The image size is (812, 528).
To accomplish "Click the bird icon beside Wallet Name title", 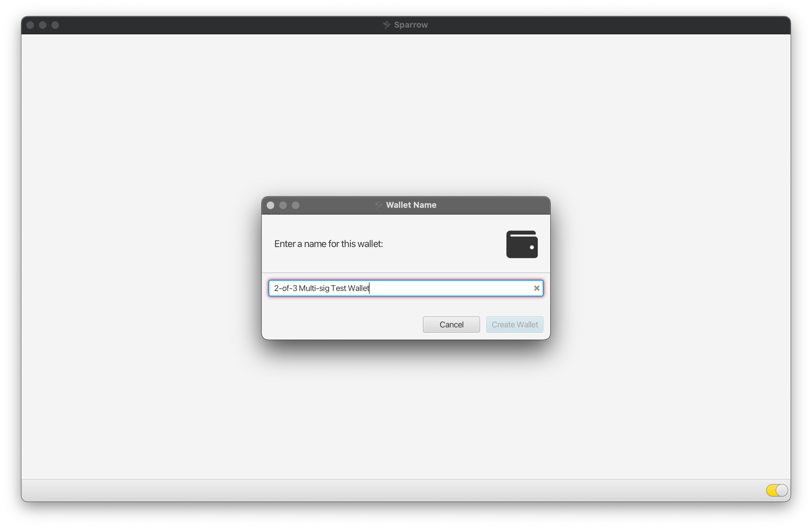I will [378, 205].
